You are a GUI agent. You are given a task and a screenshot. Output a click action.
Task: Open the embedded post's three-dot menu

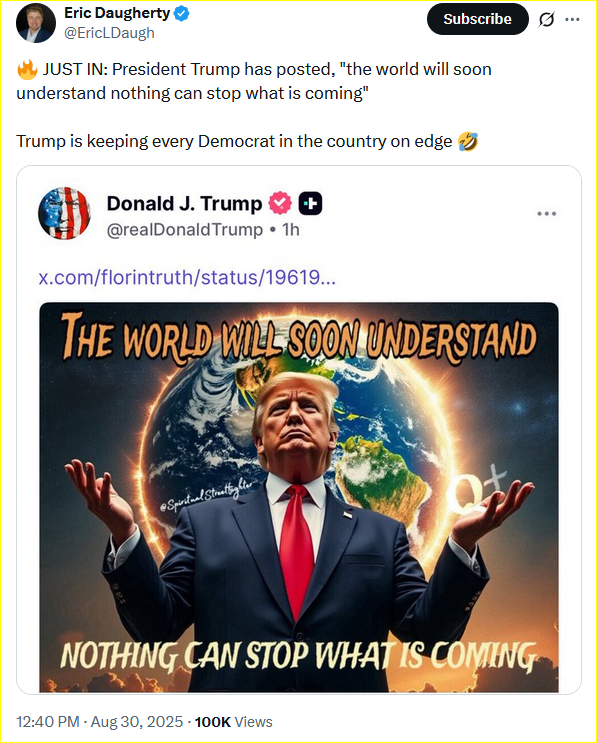(x=546, y=214)
